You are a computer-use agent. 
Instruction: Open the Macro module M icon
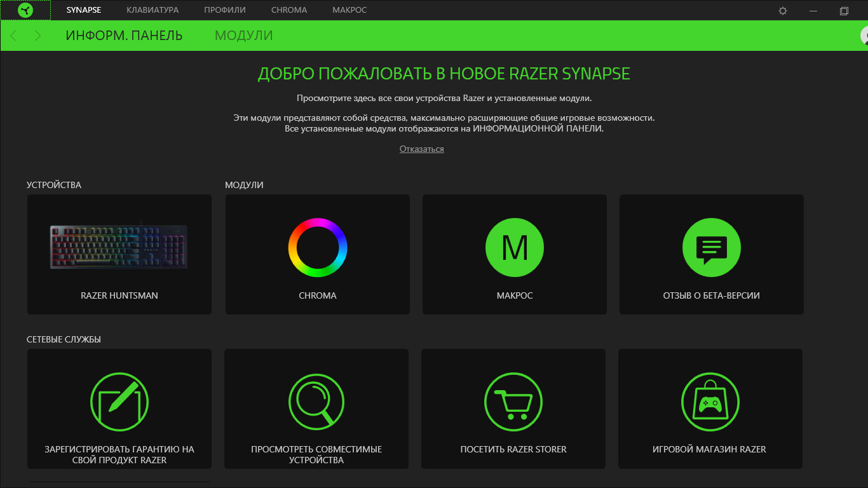[515, 247]
